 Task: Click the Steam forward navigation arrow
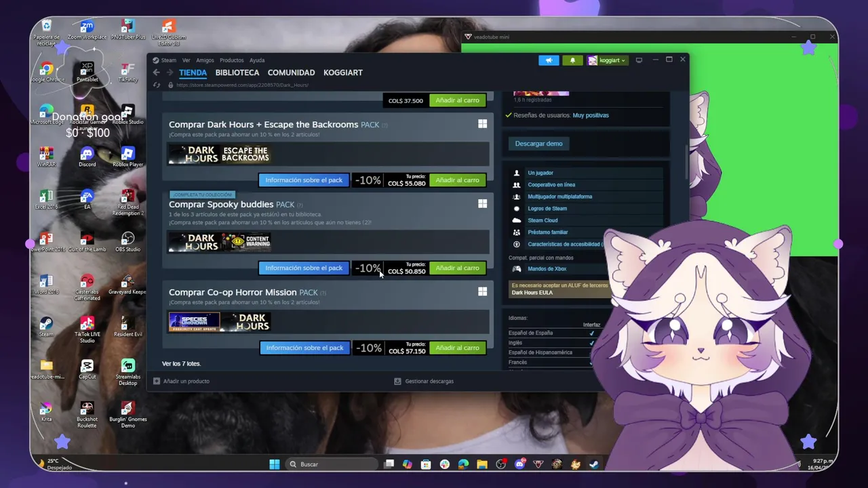(170, 73)
